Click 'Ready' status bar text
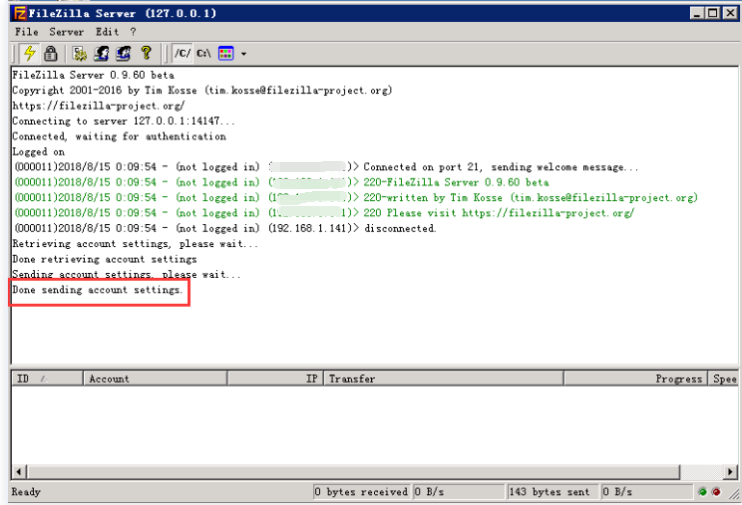The image size is (742, 505). [26, 492]
